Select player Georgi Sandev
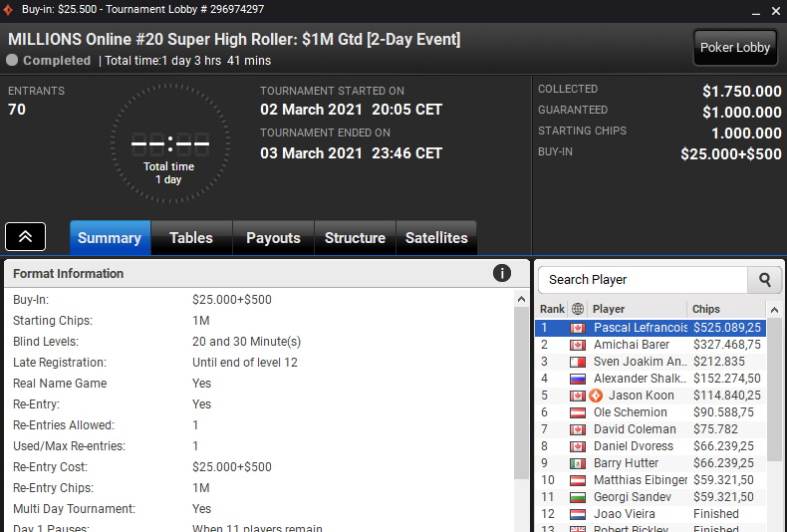This screenshot has width=787, height=532. point(651,497)
